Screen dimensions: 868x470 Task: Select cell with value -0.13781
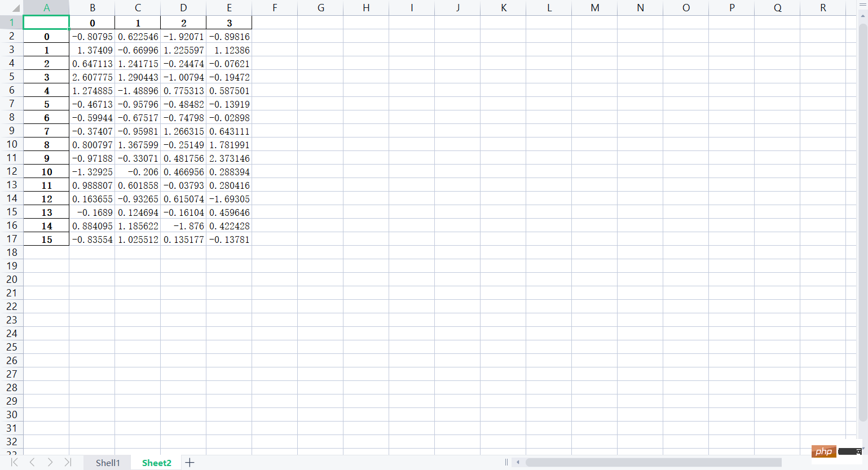coord(230,240)
